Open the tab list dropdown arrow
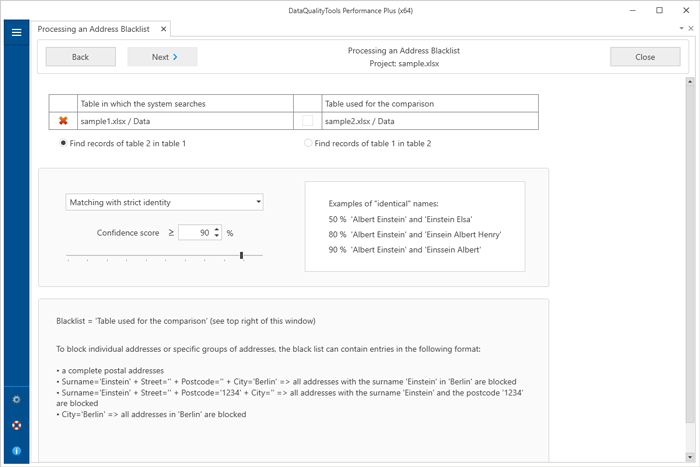This screenshot has width=700, height=467. [x=681, y=28]
